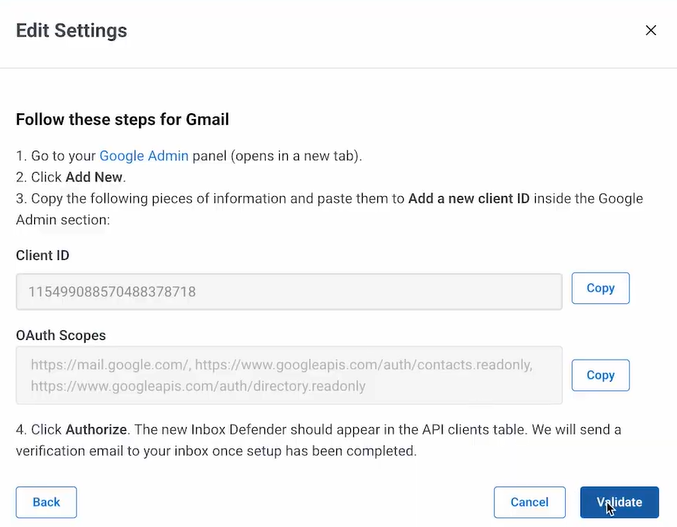Click the contacts.readonly scope URL
Image resolution: width=677 pixels, height=527 pixels.
(x=364, y=365)
